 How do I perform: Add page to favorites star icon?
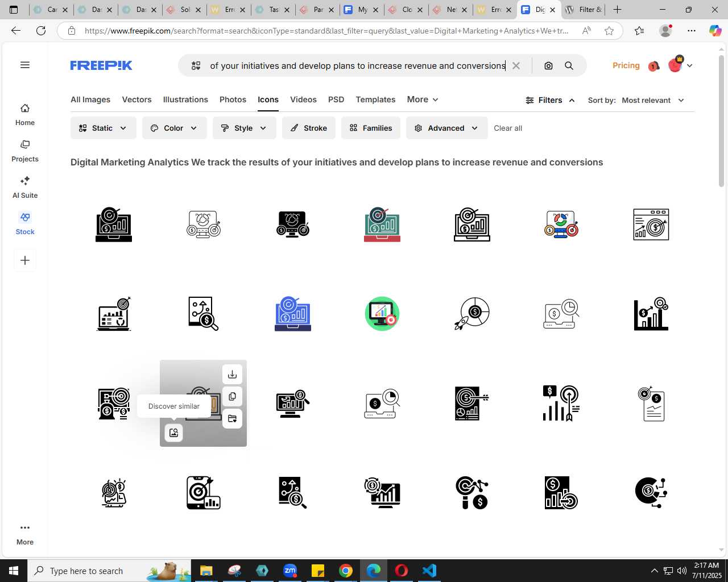[609, 31]
